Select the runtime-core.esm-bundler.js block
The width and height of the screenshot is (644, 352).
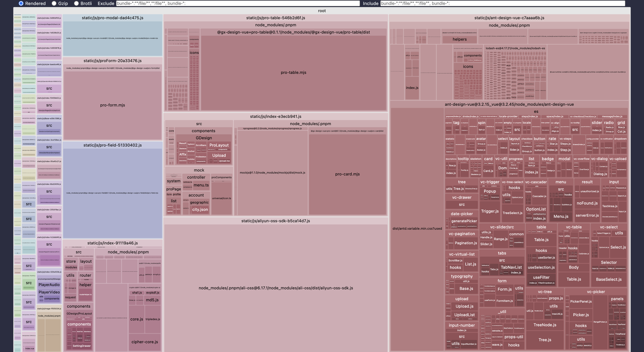pyautogui.click(x=588, y=72)
